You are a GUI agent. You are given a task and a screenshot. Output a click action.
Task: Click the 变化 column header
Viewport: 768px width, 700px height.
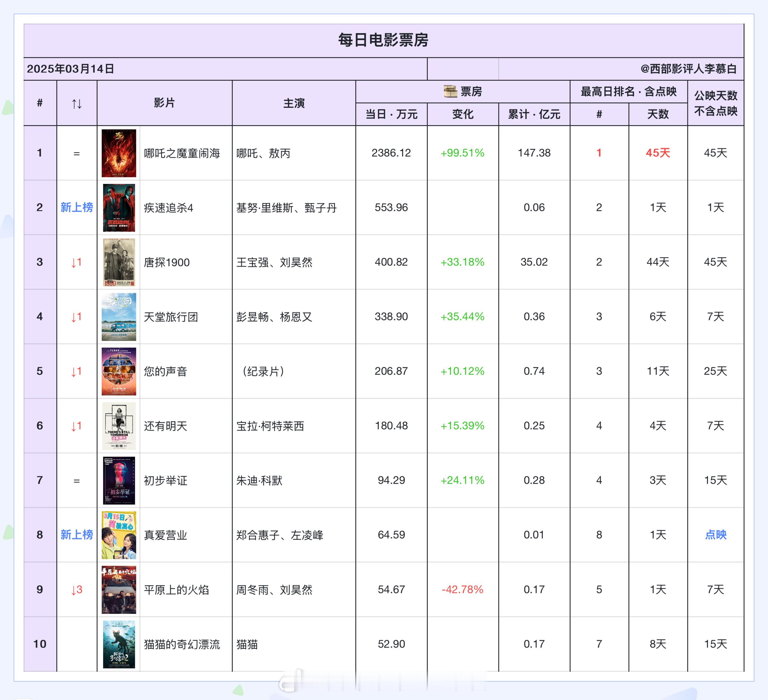[x=462, y=114]
